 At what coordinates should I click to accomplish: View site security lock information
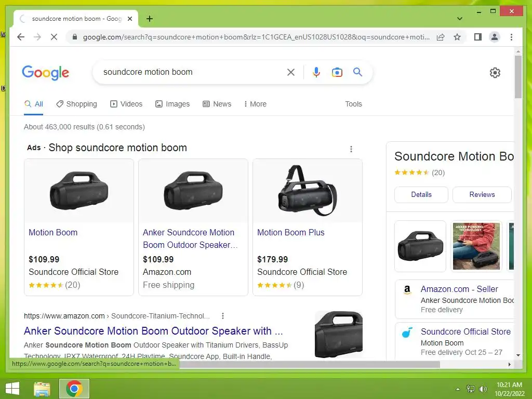(x=75, y=37)
